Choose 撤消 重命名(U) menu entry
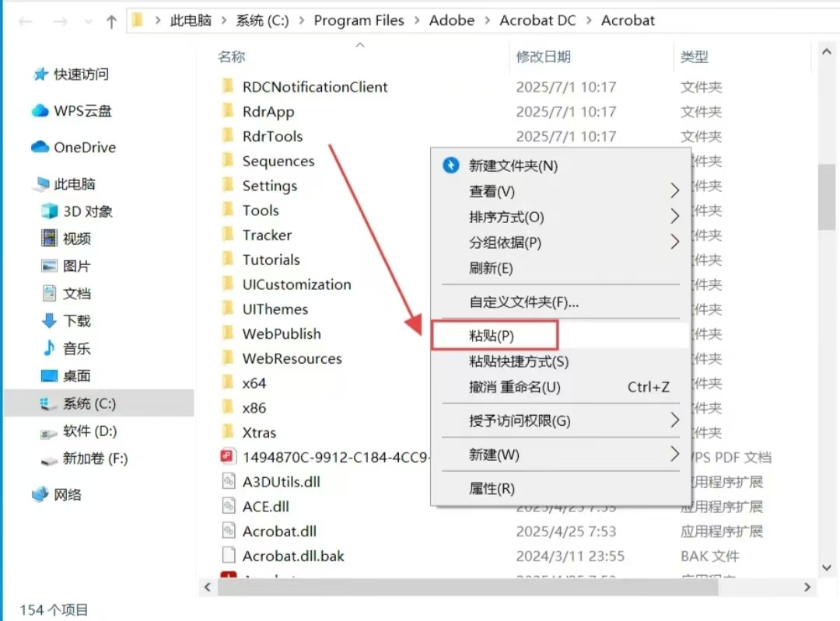Screen dimensions: 840x621 coord(560,387)
